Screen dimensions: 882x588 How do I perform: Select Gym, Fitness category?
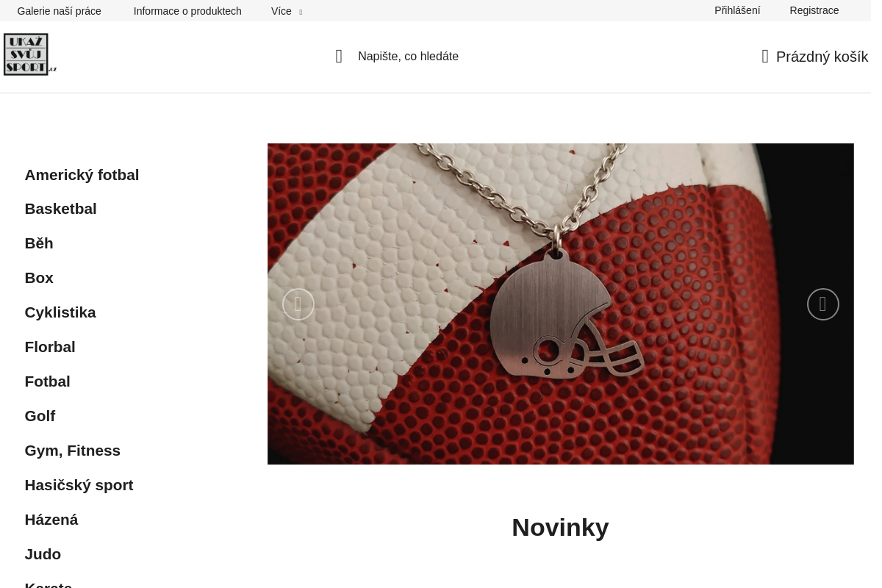(72, 451)
